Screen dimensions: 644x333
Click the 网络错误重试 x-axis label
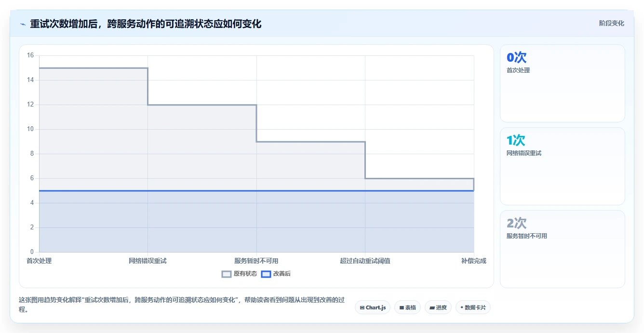coord(148,261)
